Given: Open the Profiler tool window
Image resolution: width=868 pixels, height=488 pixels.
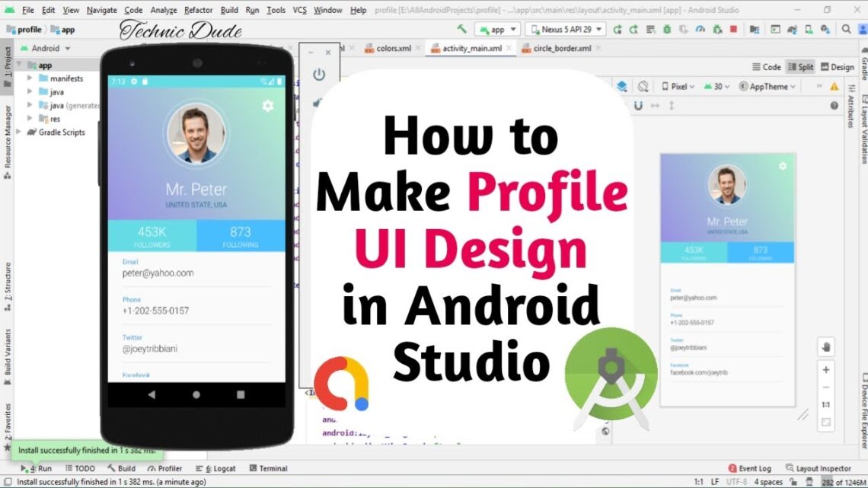Looking at the screenshot, I should [x=164, y=468].
